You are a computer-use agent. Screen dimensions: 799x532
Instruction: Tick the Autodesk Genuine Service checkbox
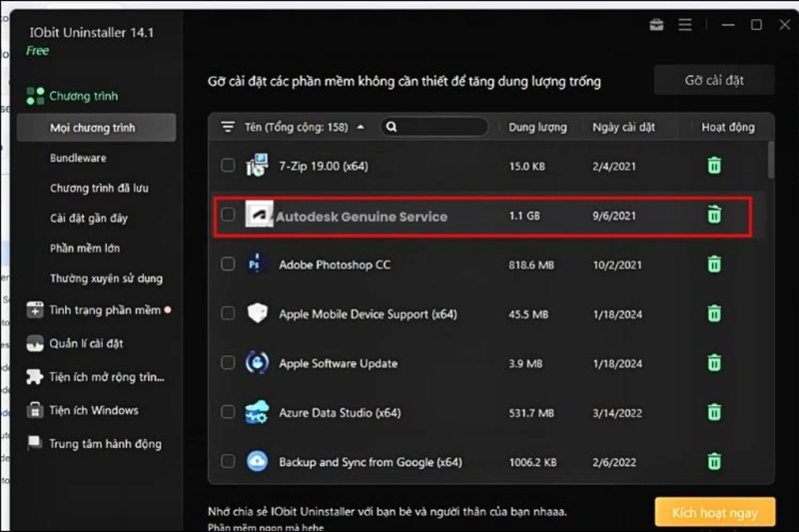[x=228, y=215]
